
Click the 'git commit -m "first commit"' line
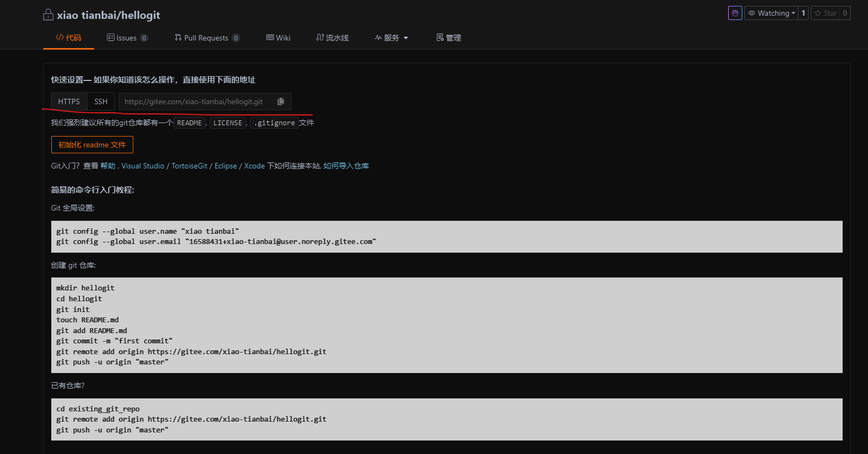(114, 341)
